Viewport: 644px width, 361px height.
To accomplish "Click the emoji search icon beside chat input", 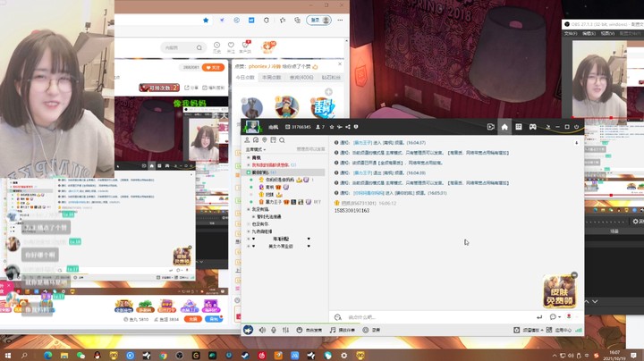I will (338, 317).
